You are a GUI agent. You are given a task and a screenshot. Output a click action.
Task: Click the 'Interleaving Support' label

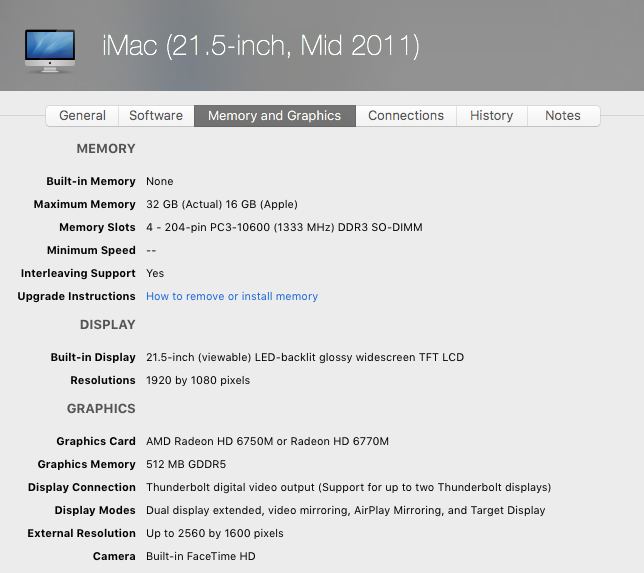pyautogui.click(x=78, y=273)
